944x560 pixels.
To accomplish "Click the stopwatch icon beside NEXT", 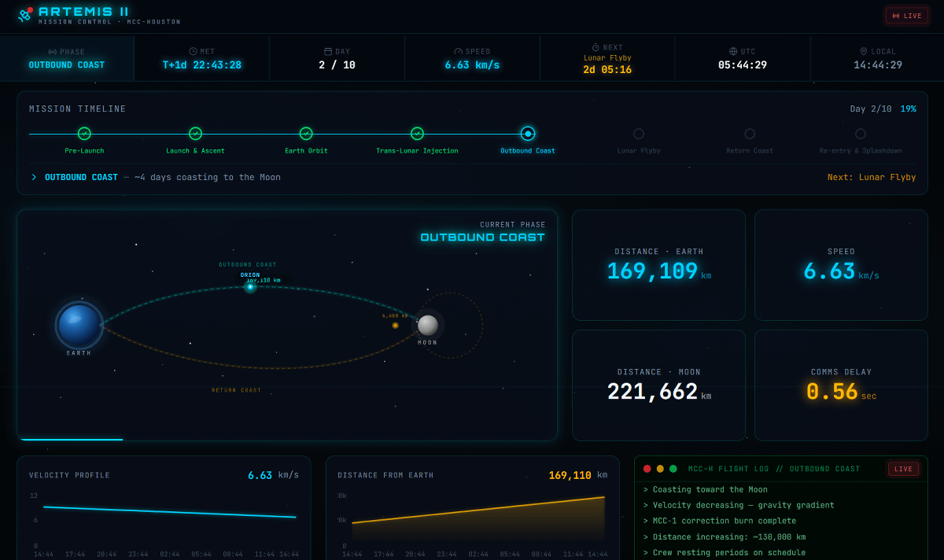I will pos(596,47).
